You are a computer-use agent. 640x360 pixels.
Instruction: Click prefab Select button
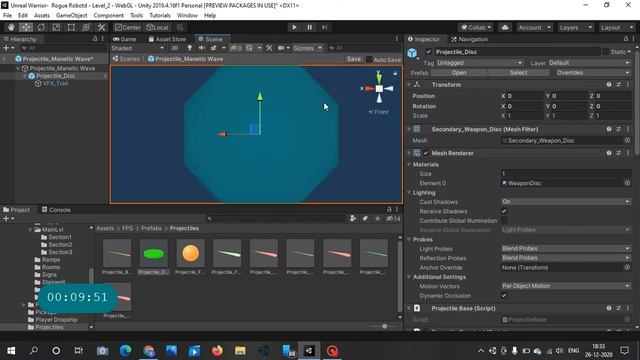pyautogui.click(x=518, y=73)
